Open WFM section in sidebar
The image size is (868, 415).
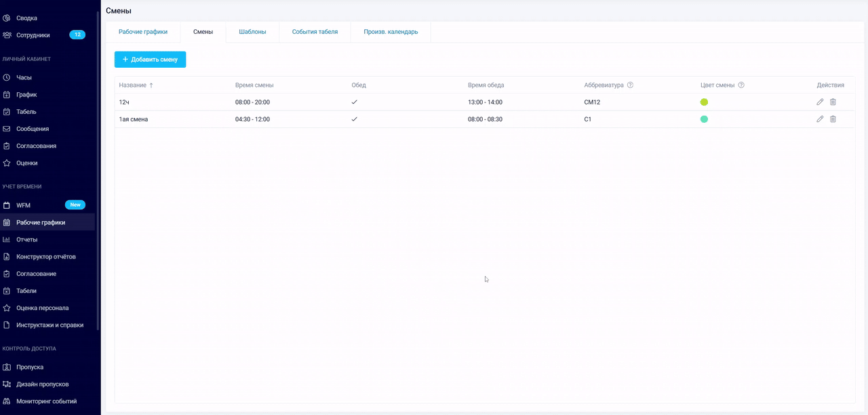coord(24,205)
